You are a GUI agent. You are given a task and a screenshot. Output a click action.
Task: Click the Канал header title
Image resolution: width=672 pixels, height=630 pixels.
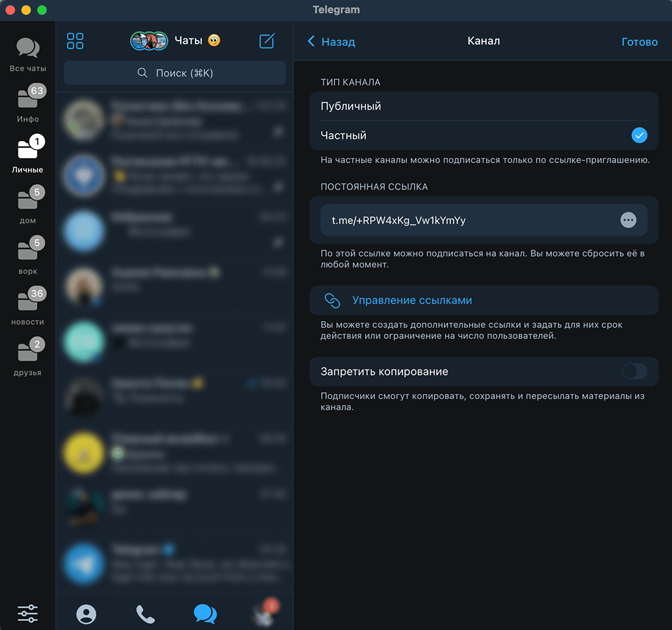[483, 41]
